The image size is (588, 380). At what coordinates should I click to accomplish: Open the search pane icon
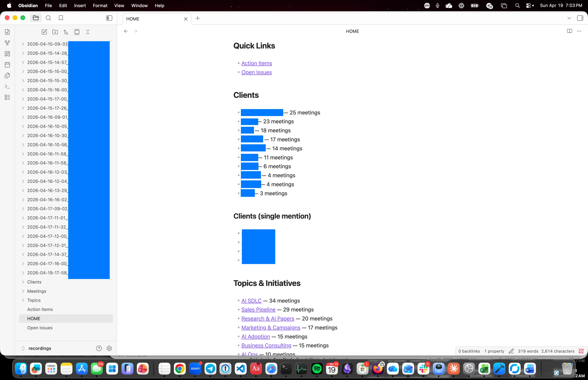48,18
